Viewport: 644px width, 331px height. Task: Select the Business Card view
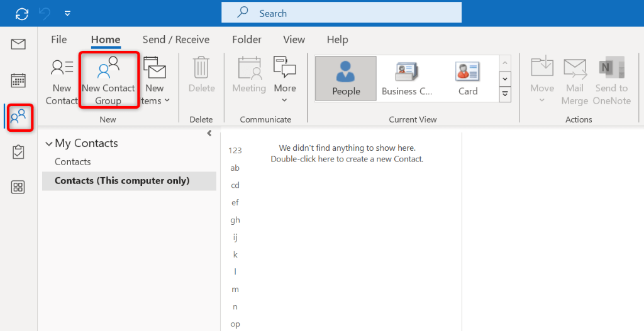pyautogui.click(x=407, y=79)
